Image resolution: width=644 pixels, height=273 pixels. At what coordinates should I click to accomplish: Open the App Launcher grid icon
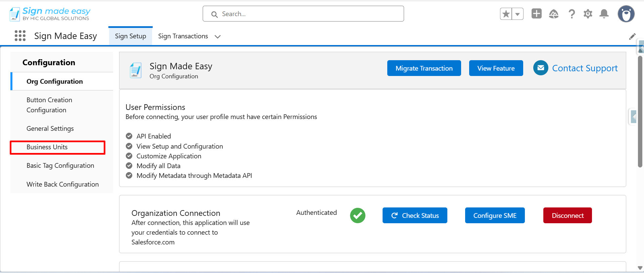[x=20, y=36]
